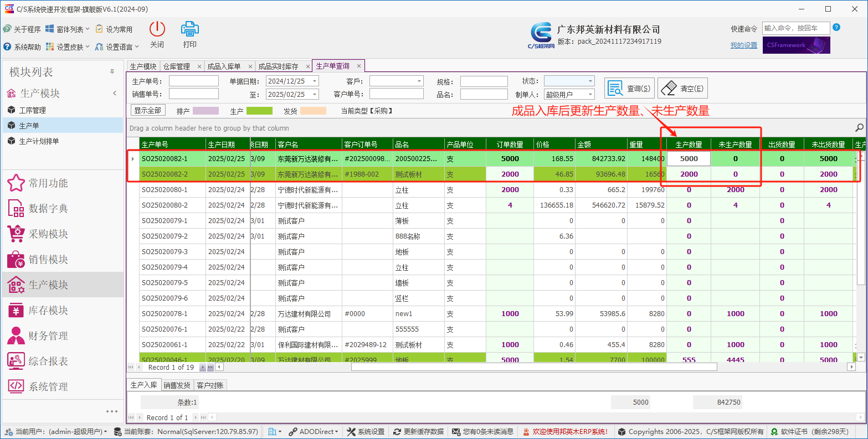Open 综合报表 icon
This screenshot has width=868, height=439.
click(x=16, y=361)
